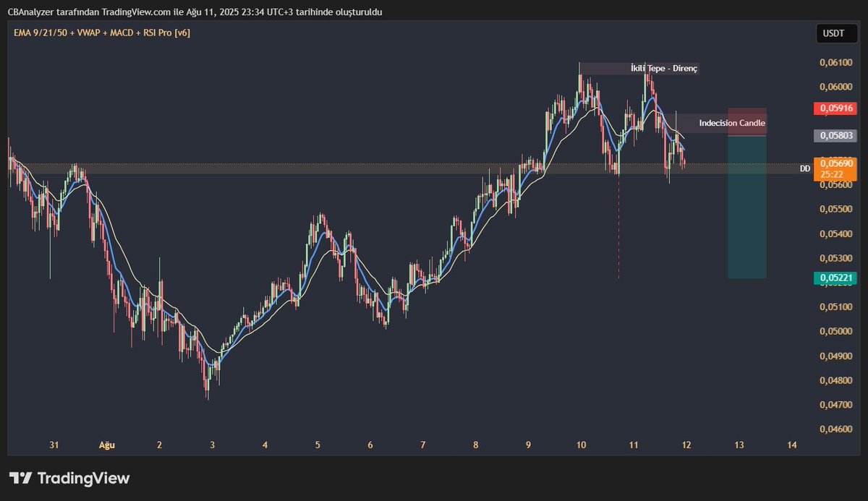Click the 0,05300 price axis label

coord(835,258)
